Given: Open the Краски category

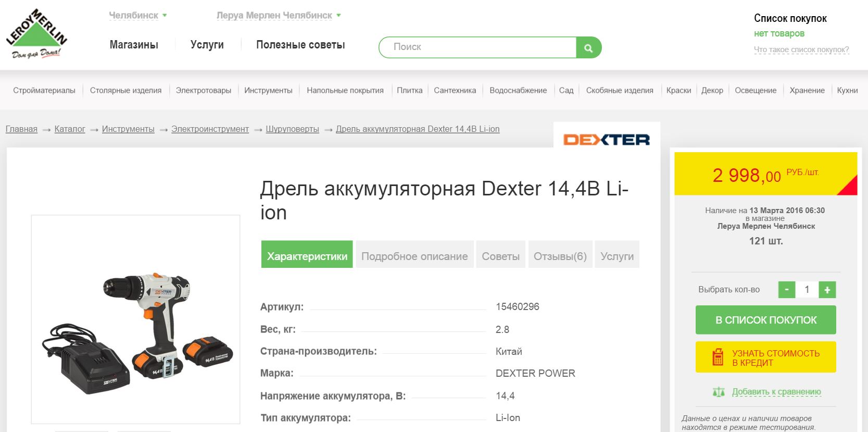Looking at the screenshot, I should tap(679, 90).
